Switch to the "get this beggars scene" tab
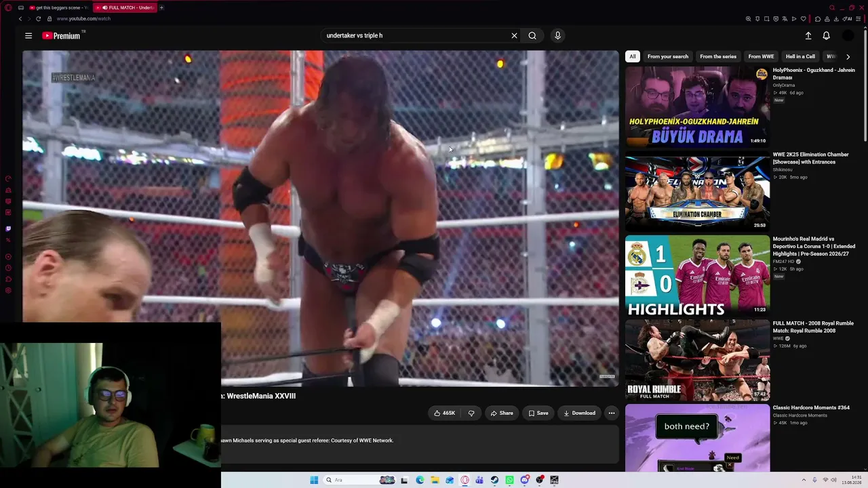868x488 pixels. pyautogui.click(x=58, y=7)
